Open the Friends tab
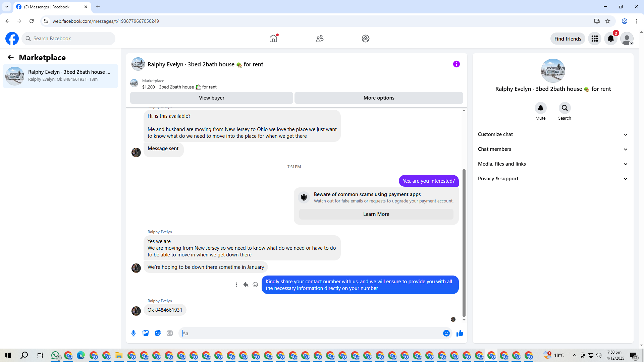The width and height of the screenshot is (644, 362). click(320, 39)
